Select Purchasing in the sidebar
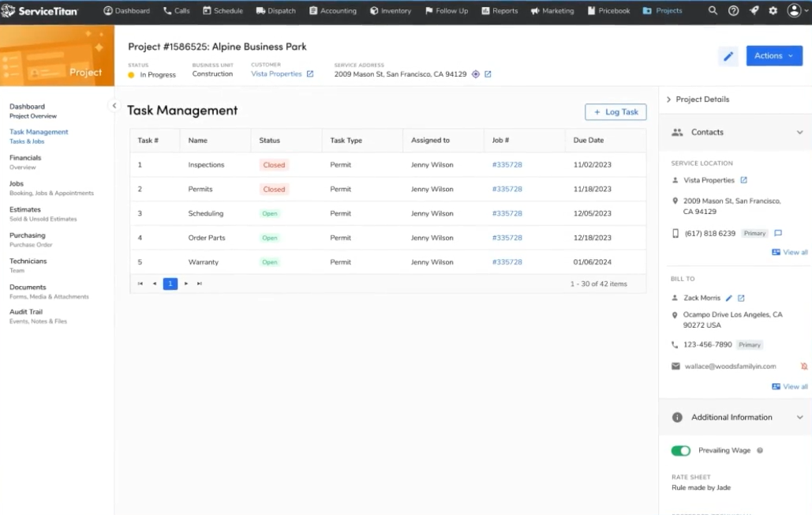812x515 pixels. [31, 240]
